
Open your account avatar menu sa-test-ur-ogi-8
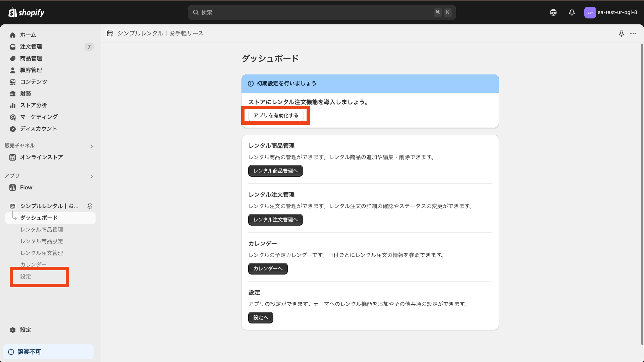pyautogui.click(x=610, y=12)
